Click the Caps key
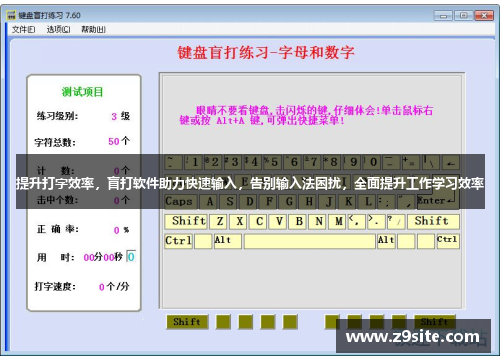500x362 pixels. point(181,201)
